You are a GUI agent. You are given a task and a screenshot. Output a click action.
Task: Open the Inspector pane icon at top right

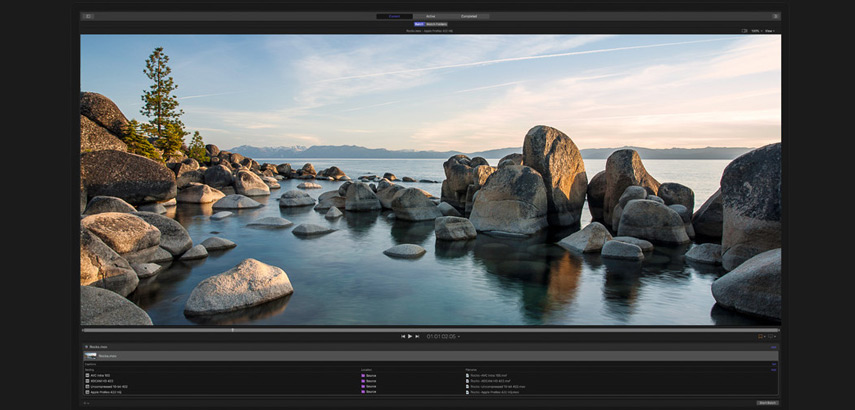(x=775, y=16)
